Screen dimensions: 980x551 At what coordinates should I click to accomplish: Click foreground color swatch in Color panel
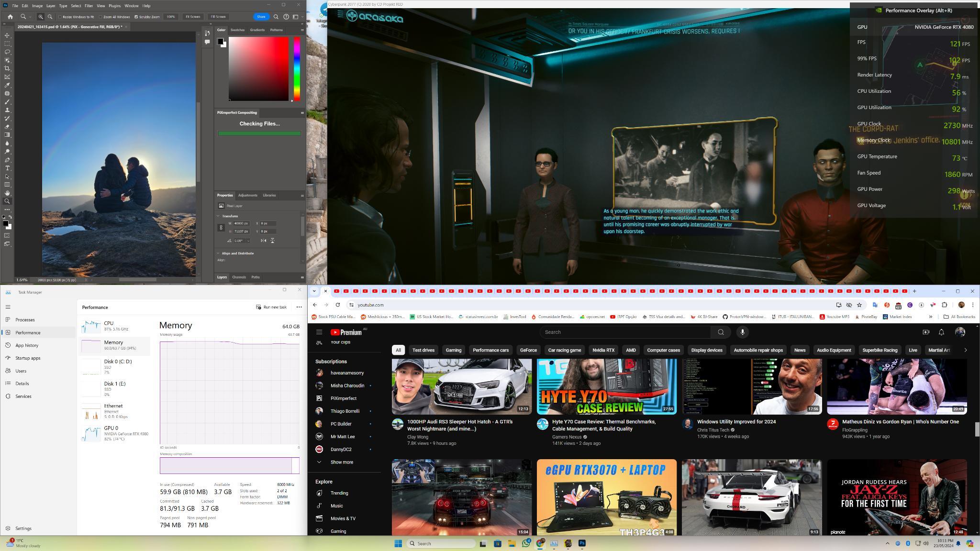click(220, 41)
